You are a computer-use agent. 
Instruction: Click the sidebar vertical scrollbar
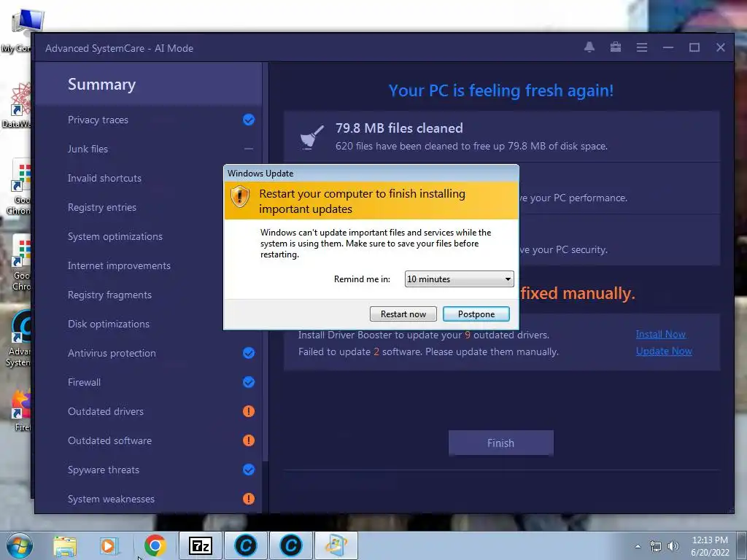tap(266, 262)
